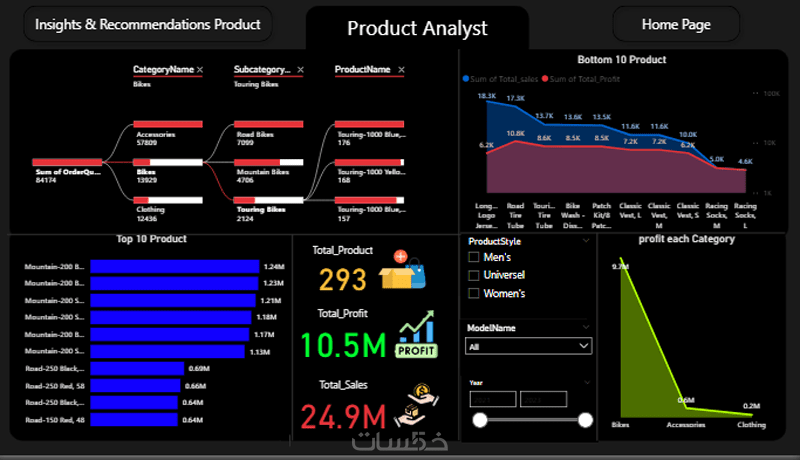Go to the Home Page
Viewport: 800px width, 460px height.
(676, 24)
